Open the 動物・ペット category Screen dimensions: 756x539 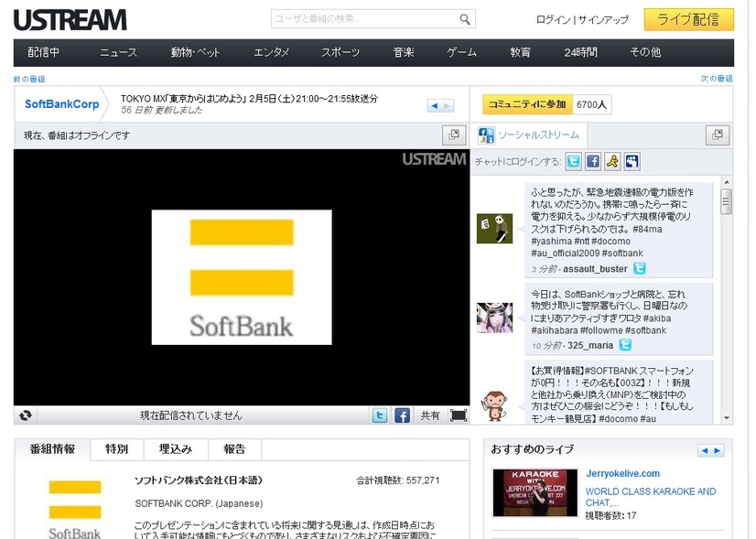point(195,52)
